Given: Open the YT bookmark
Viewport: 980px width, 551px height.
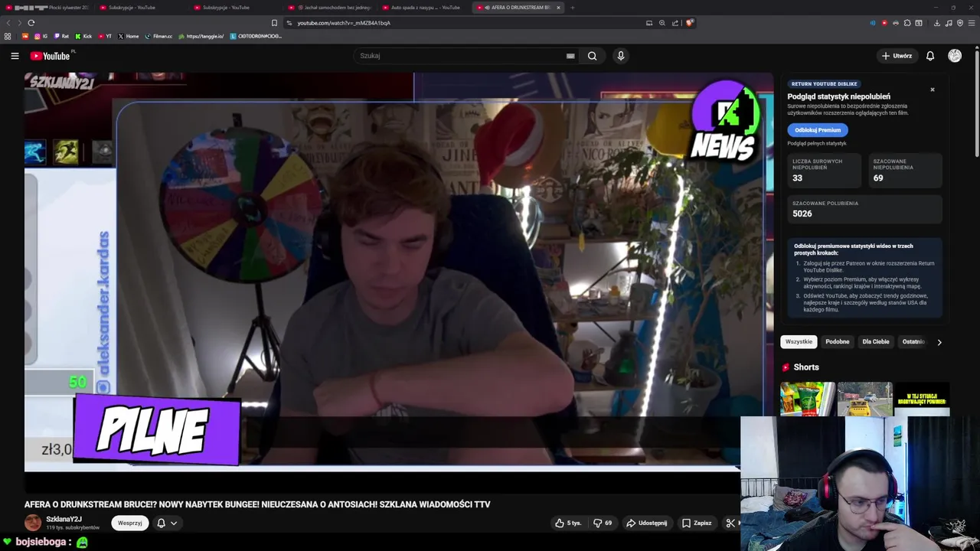Looking at the screenshot, I should [x=104, y=36].
